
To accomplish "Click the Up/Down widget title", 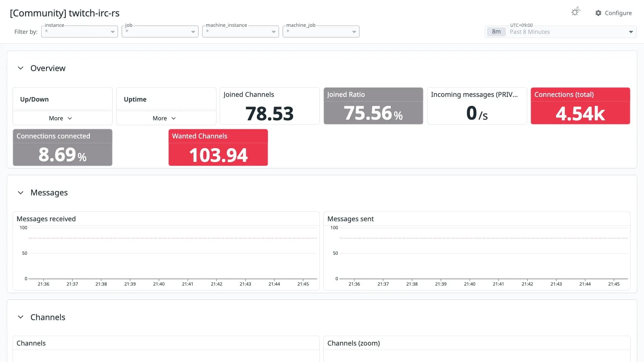I will click(x=34, y=99).
